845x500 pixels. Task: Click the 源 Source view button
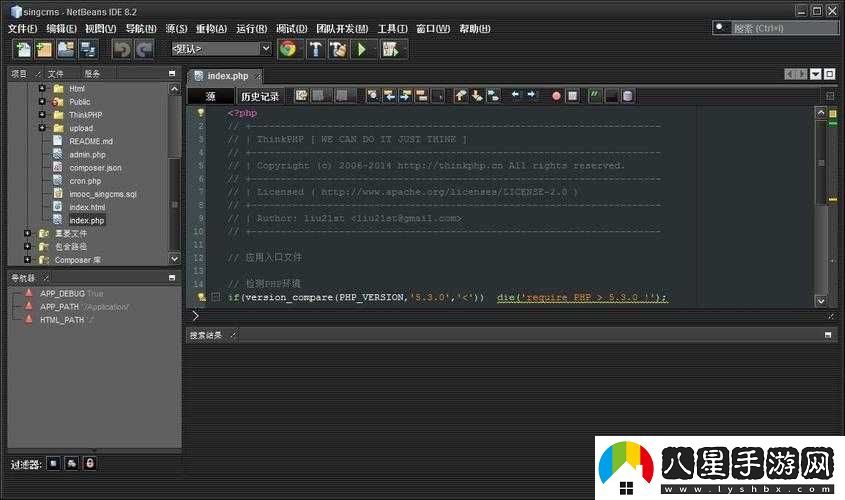pyautogui.click(x=211, y=96)
